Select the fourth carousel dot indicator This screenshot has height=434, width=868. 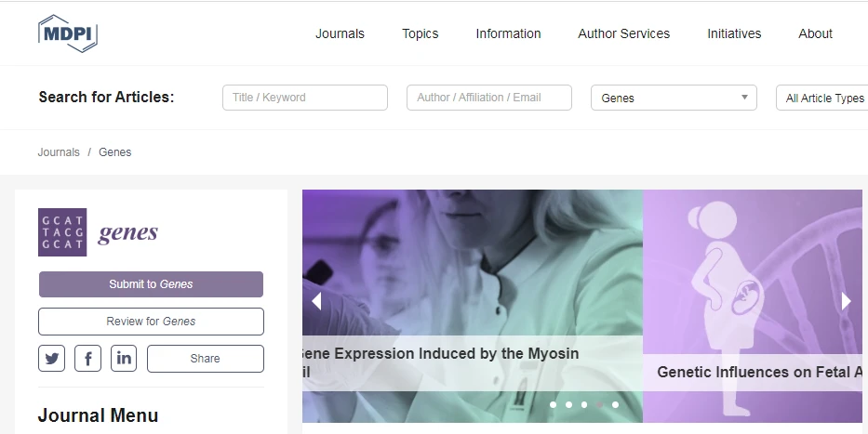click(x=599, y=404)
